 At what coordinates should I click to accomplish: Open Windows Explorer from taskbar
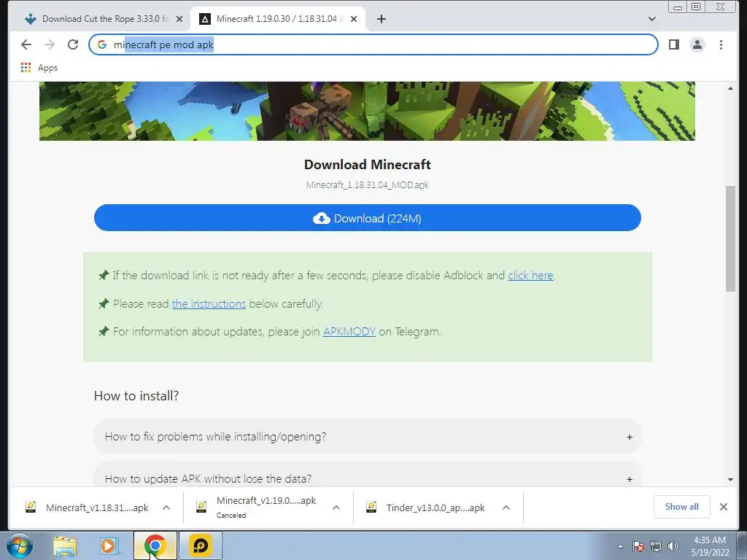[65, 545]
